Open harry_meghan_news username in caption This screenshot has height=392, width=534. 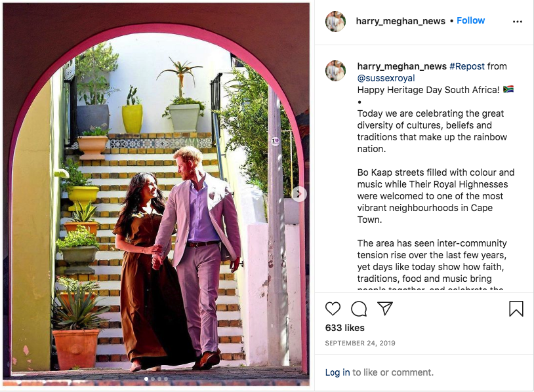[402, 66]
